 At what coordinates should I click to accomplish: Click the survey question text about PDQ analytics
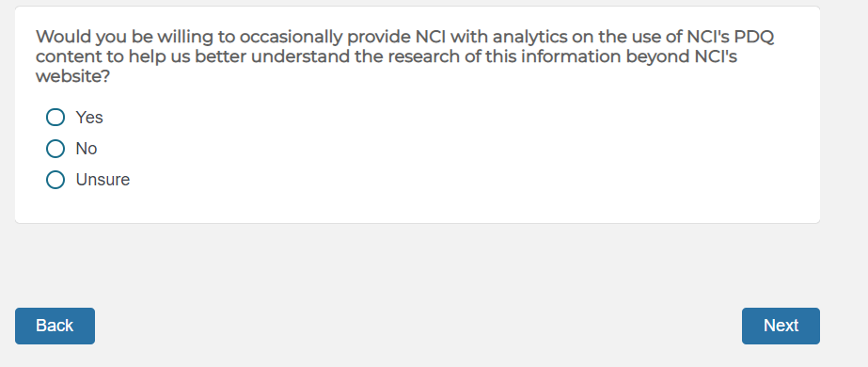coord(404,56)
